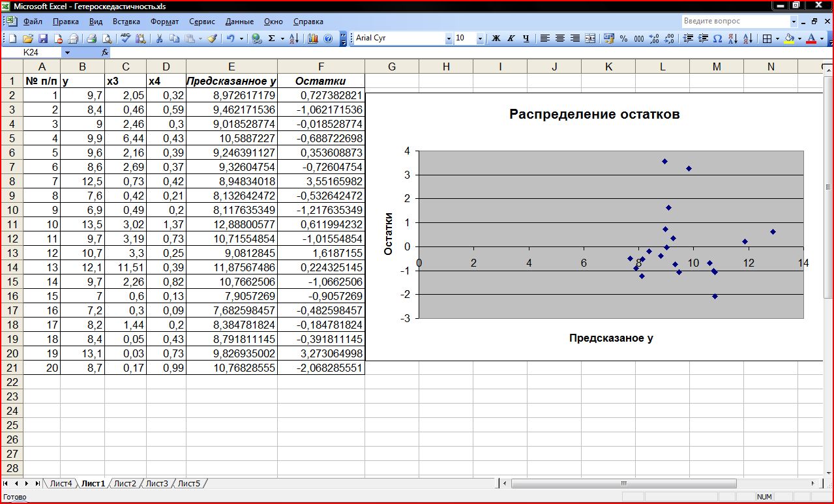Switch to the Лист4 sheet tab

[x=61, y=483]
